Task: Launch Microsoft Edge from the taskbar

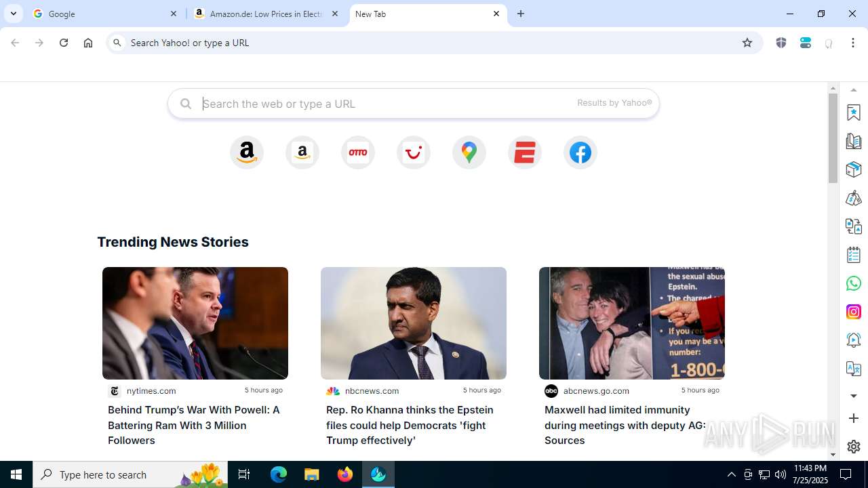Action: 279,474
